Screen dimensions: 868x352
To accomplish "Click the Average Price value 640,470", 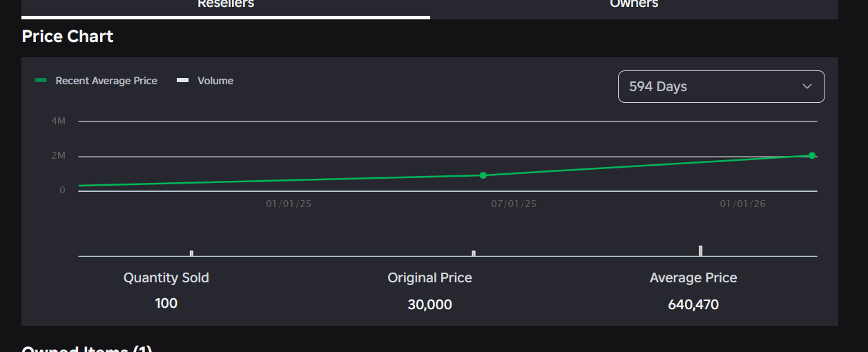I will pos(693,304).
